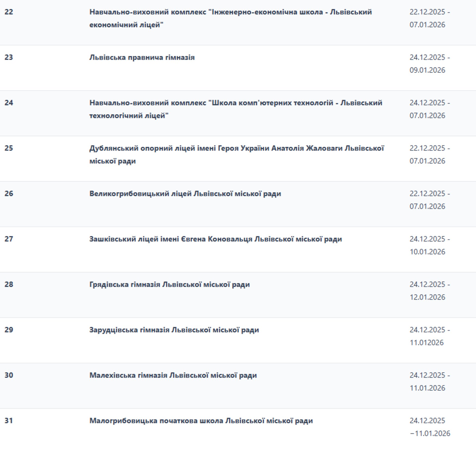
Task: Click the "Школа комп'ютерних технологій" complex name
Action: pos(236,109)
